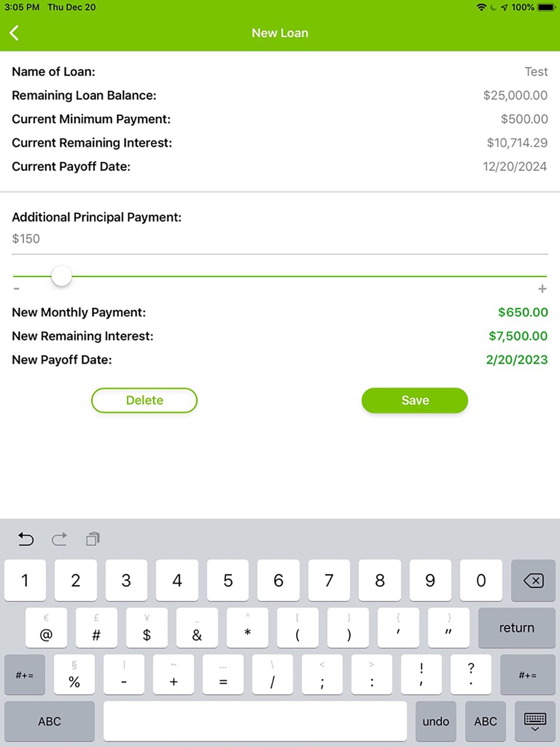
Task: Click the Delete button
Action: click(x=144, y=400)
